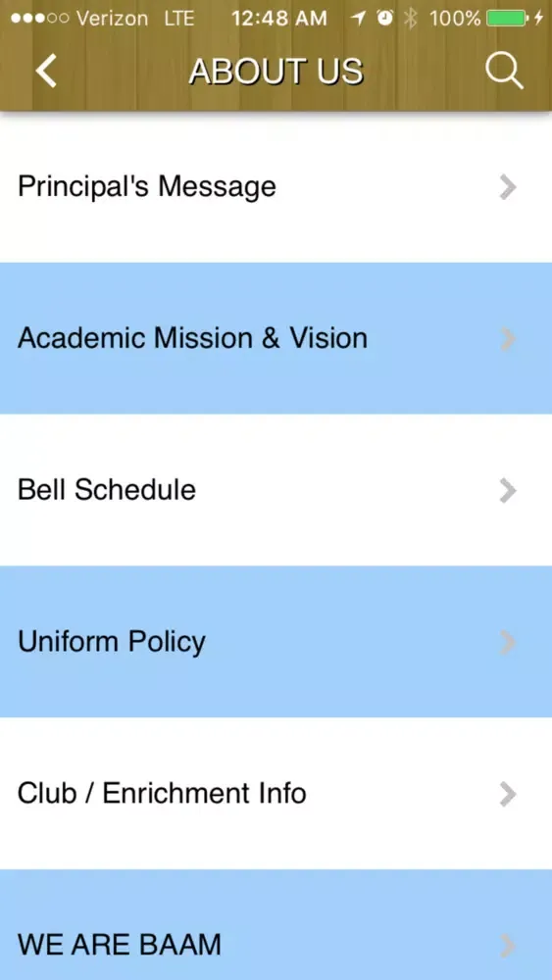Tap the back arrow icon
This screenshot has height=980, width=552.
tap(46, 70)
